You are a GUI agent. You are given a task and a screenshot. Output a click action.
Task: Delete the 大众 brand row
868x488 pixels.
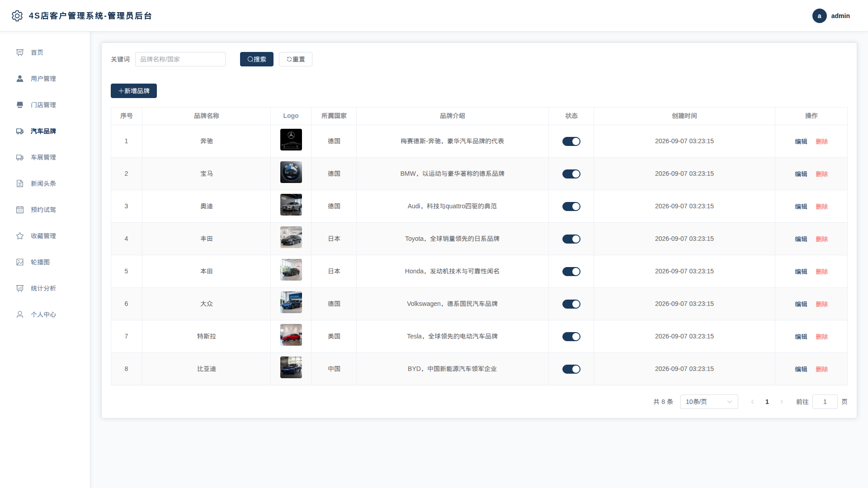tap(821, 304)
